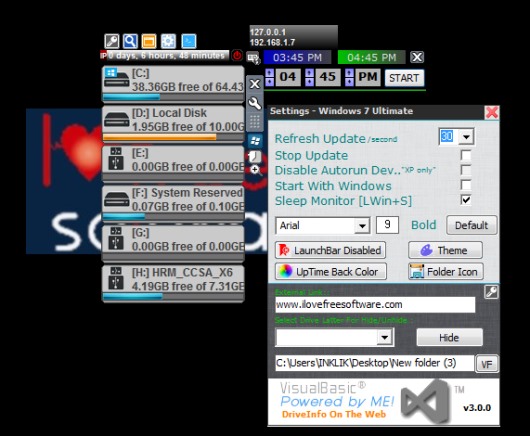The height and width of the screenshot is (436, 530).
Task: Close the timer panel with the X icon
Action: point(417,57)
